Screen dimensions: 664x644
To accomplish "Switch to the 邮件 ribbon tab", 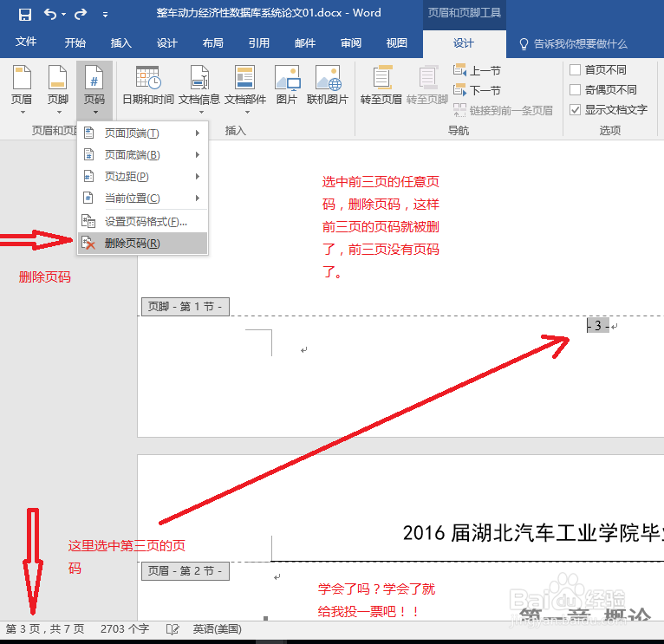I will [x=305, y=42].
